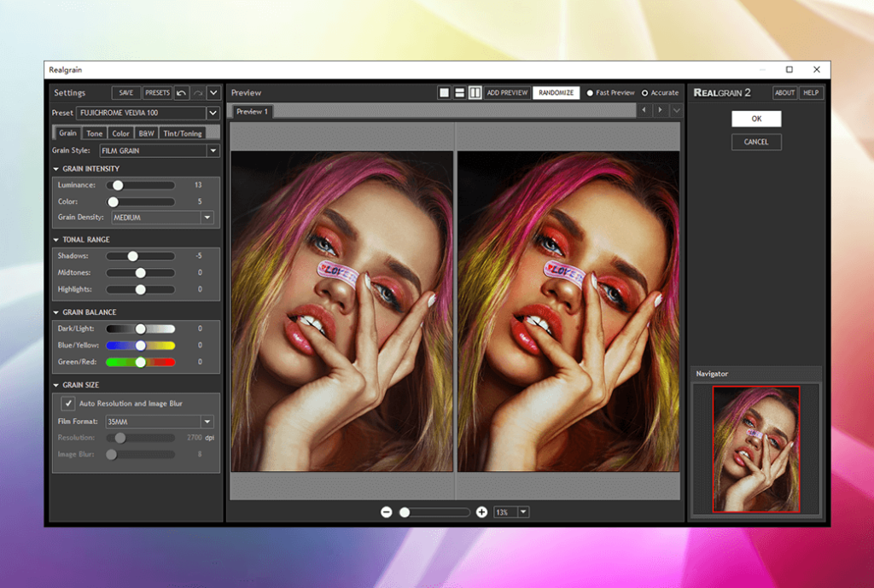Click the Dark/Light balance slider

click(x=141, y=329)
